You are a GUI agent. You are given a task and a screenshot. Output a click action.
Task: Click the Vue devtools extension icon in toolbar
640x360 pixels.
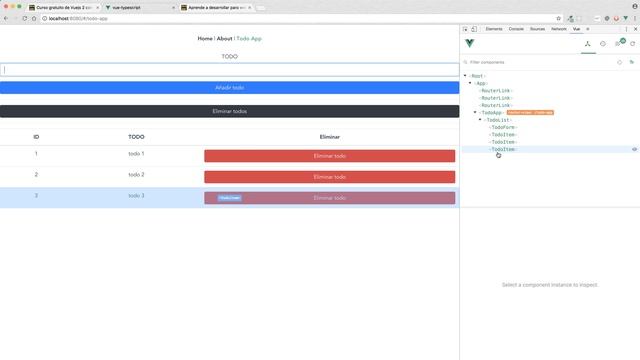[626, 18]
